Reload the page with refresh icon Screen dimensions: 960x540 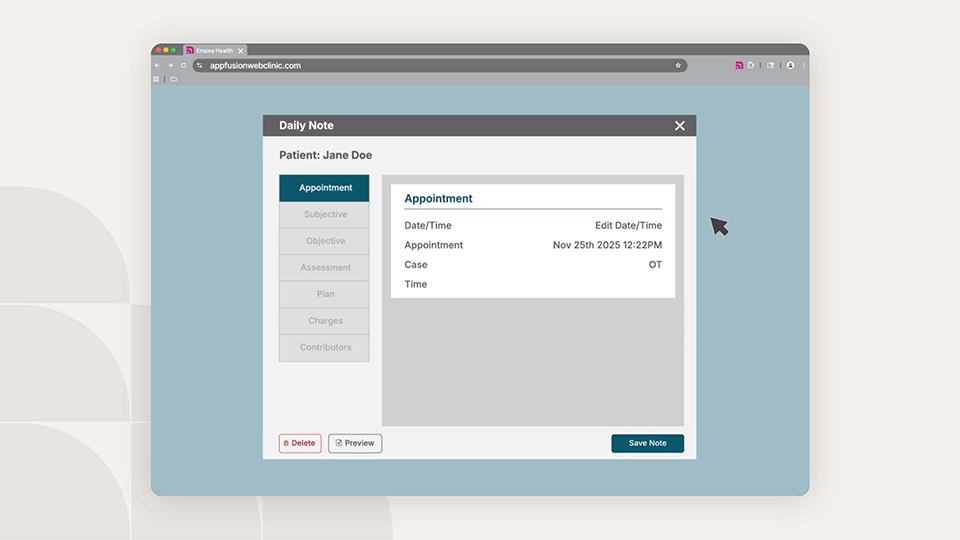click(x=183, y=65)
